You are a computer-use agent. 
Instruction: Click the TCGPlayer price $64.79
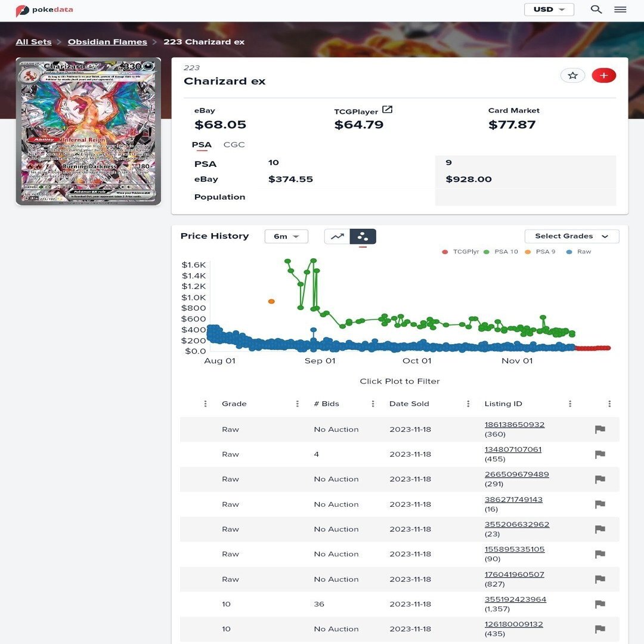point(358,125)
